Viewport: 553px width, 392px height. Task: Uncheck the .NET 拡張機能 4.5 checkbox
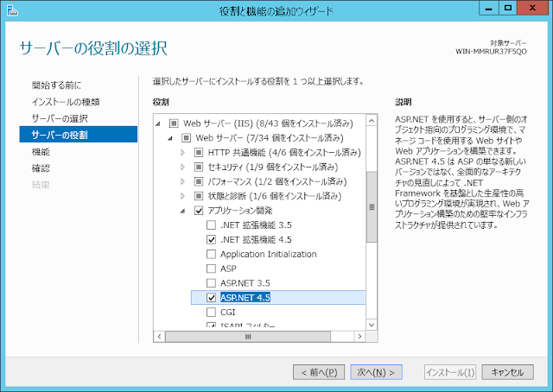[211, 239]
